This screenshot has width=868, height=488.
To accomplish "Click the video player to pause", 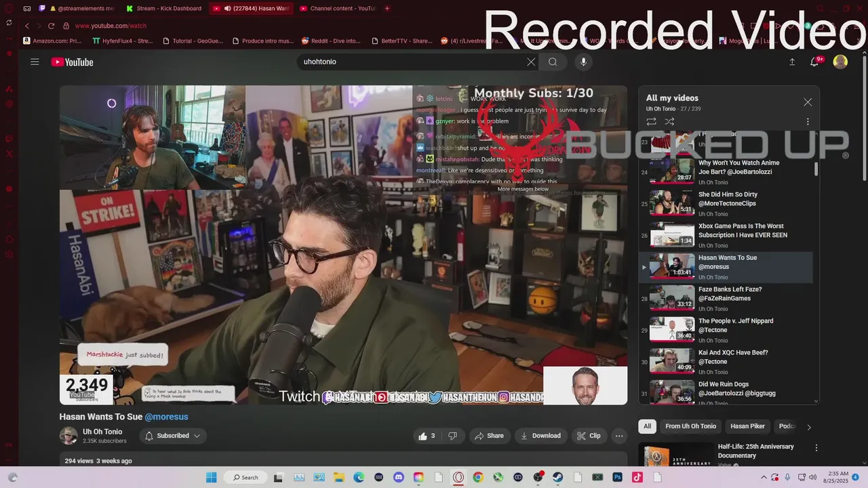I will 343,245.
